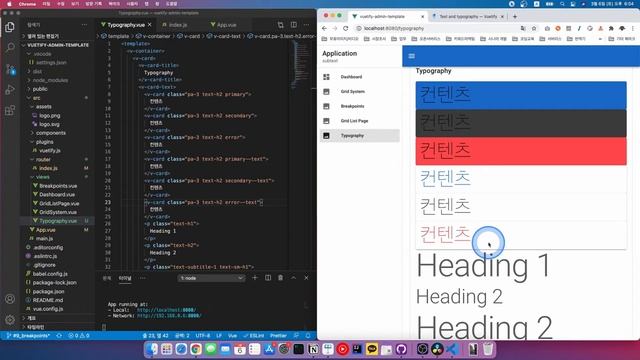
Task: Open Chrome three-dot menu
Action: [x=633, y=28]
